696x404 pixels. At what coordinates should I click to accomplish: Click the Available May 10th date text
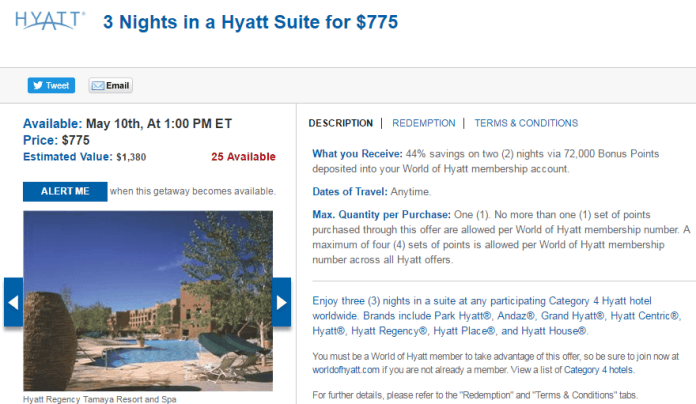pos(127,123)
